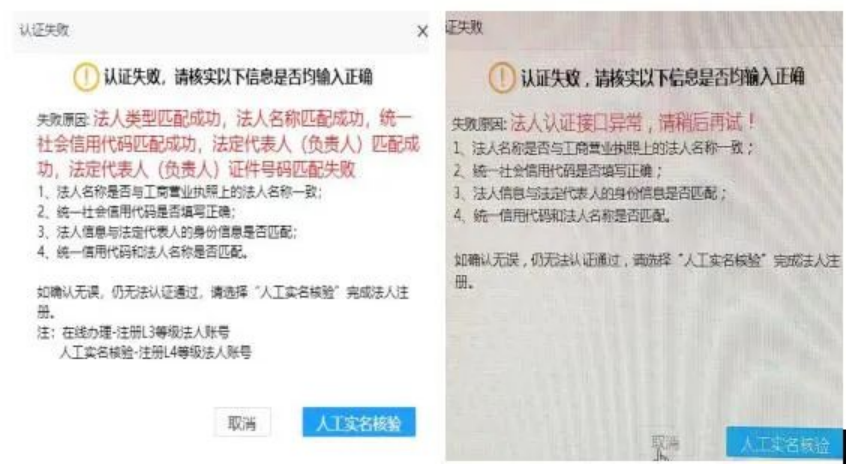Click 取消 in the dialog mentioning 证件号码匹配失败
Viewport: 849px width, 476px height.
[x=242, y=422]
